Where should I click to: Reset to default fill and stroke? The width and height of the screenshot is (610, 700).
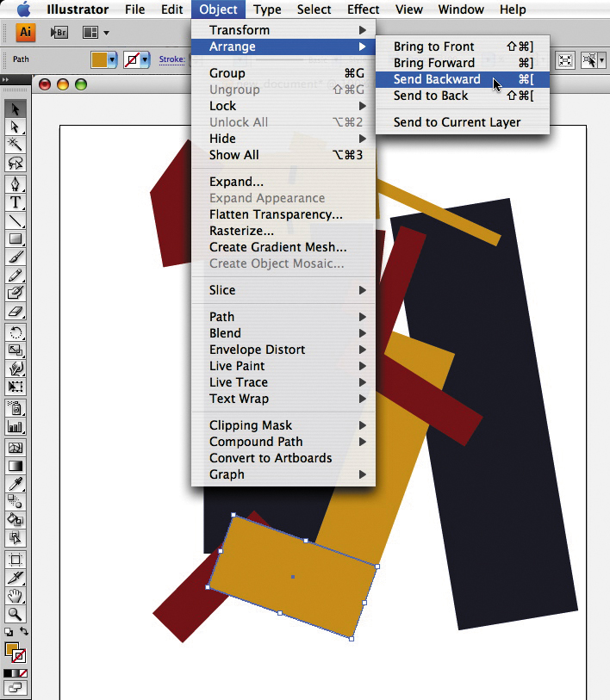tap(8, 632)
